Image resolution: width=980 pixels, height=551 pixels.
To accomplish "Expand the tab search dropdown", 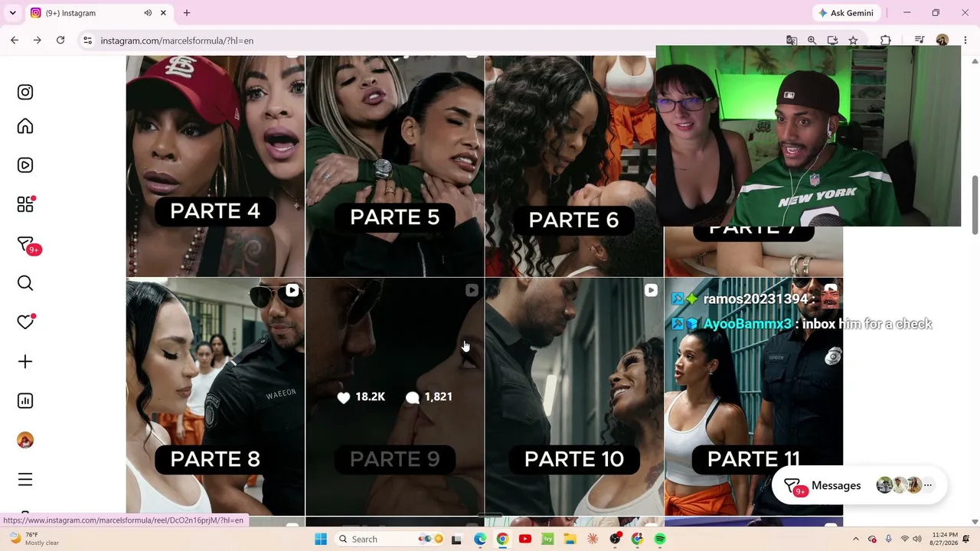I will click(x=12, y=13).
